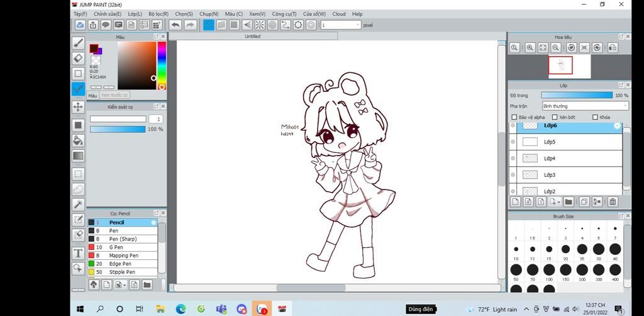The height and width of the screenshot is (316, 644).
Task: Open the Pha trộn blend mode dropdown
Action: pos(586,106)
